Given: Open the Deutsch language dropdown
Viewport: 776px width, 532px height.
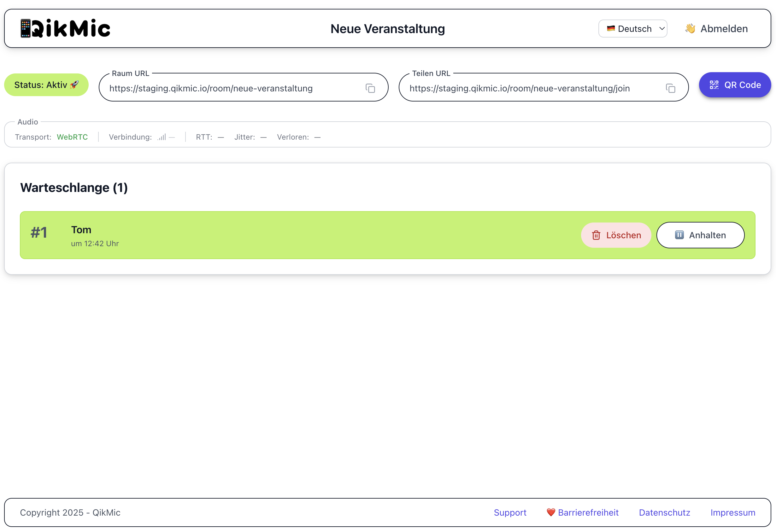Looking at the screenshot, I should (633, 29).
